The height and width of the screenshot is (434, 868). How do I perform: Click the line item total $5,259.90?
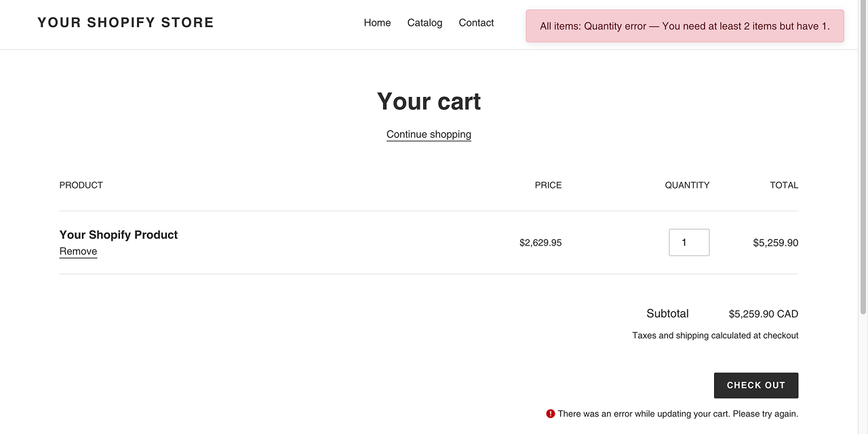click(775, 243)
